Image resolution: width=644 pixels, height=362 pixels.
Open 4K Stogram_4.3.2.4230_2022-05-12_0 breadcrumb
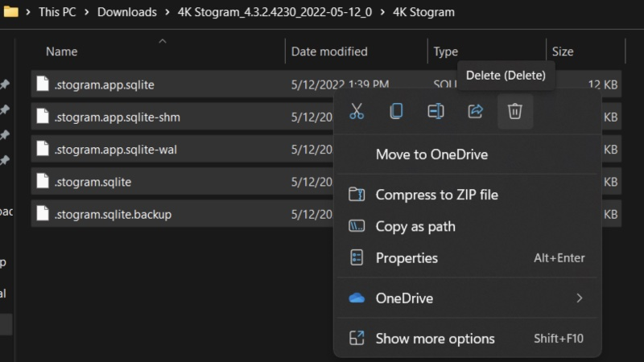pyautogui.click(x=275, y=12)
